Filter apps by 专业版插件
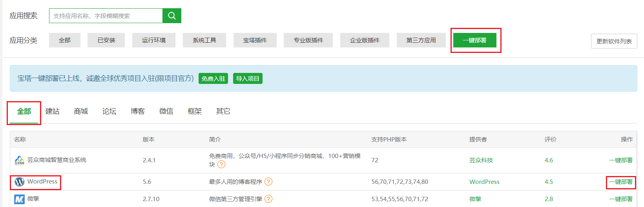 [308, 40]
